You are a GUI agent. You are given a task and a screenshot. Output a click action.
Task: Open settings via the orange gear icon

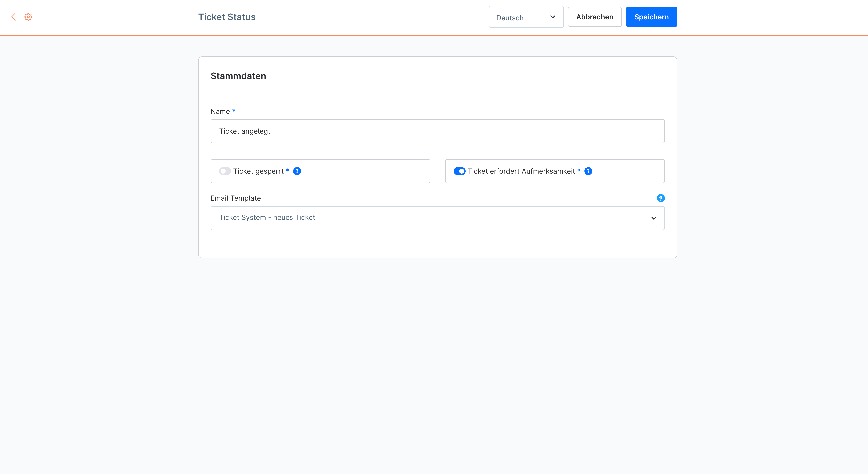point(28,17)
